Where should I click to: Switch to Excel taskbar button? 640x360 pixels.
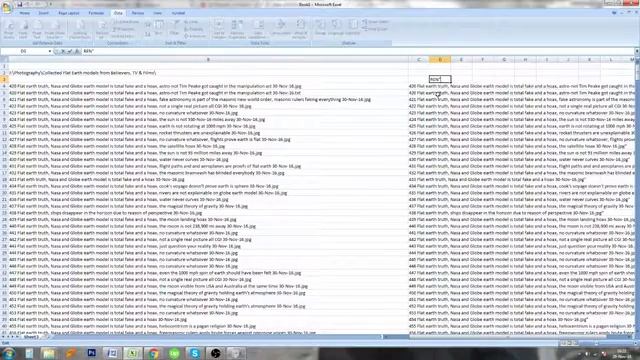(x=133, y=353)
